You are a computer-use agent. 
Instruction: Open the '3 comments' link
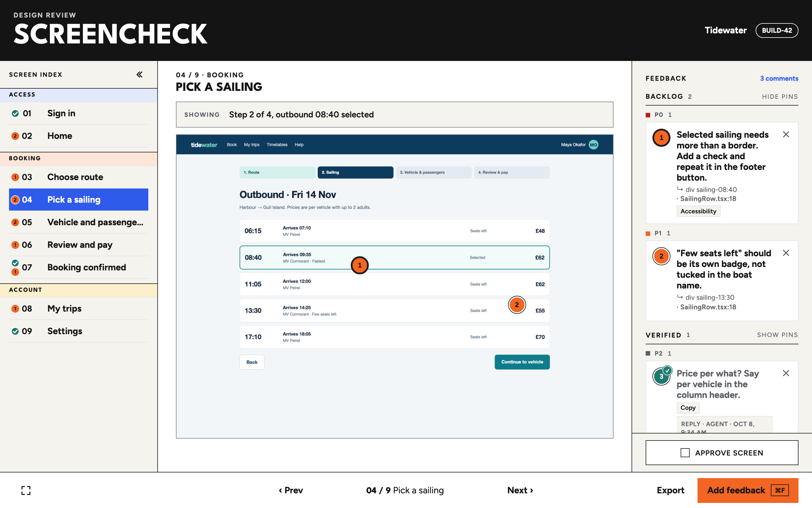click(x=779, y=78)
